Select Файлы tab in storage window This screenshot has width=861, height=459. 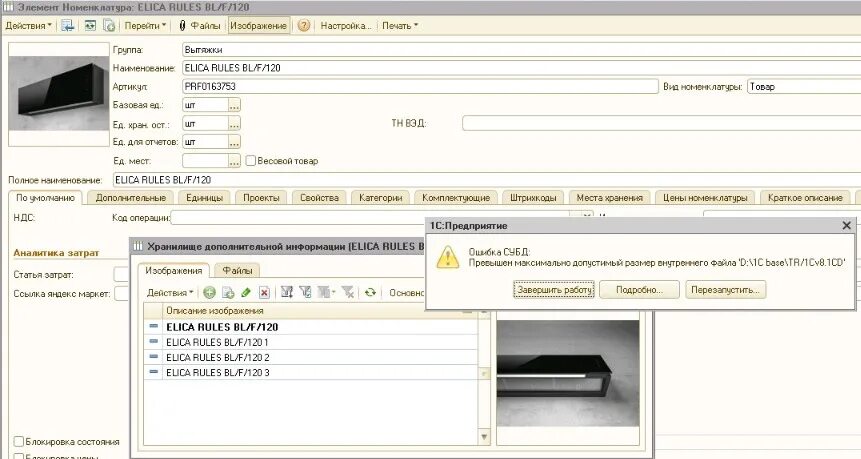pyautogui.click(x=237, y=271)
